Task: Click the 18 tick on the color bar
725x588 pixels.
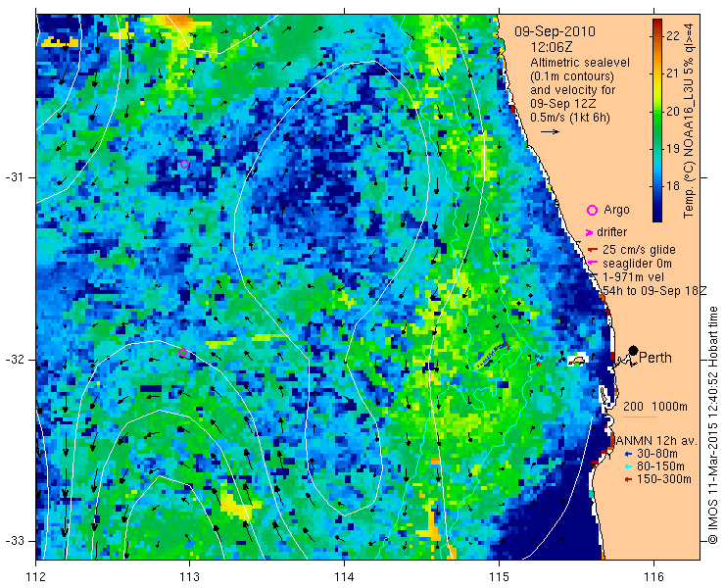Action: 673,186
